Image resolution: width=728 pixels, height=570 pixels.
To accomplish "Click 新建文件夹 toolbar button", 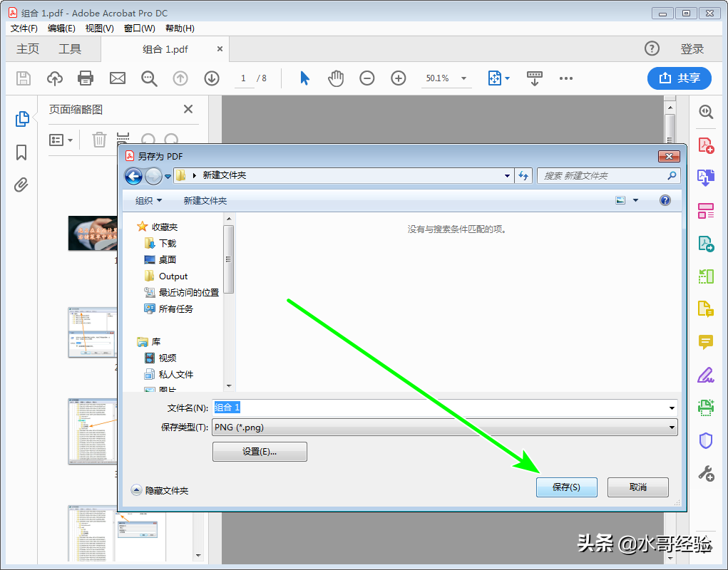I will [205, 200].
